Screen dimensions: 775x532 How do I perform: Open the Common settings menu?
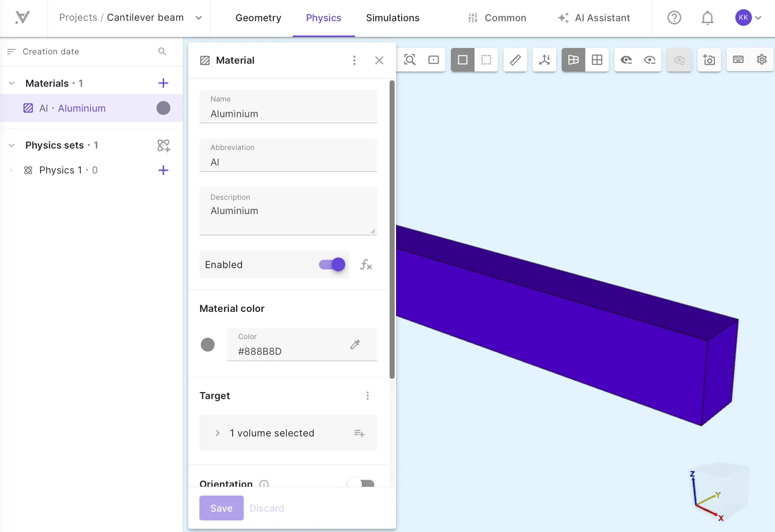point(497,18)
